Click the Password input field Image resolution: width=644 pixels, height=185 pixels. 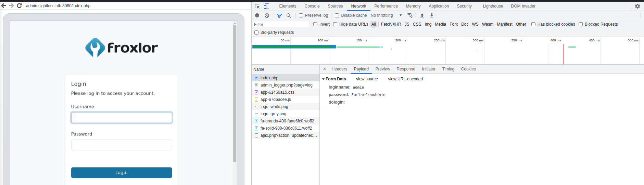122,145
